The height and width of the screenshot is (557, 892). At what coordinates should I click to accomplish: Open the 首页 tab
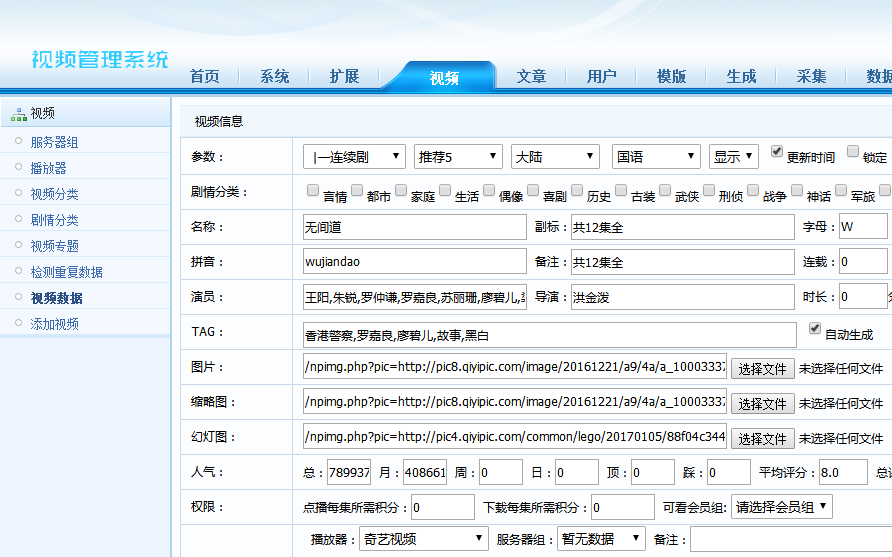[x=204, y=76]
